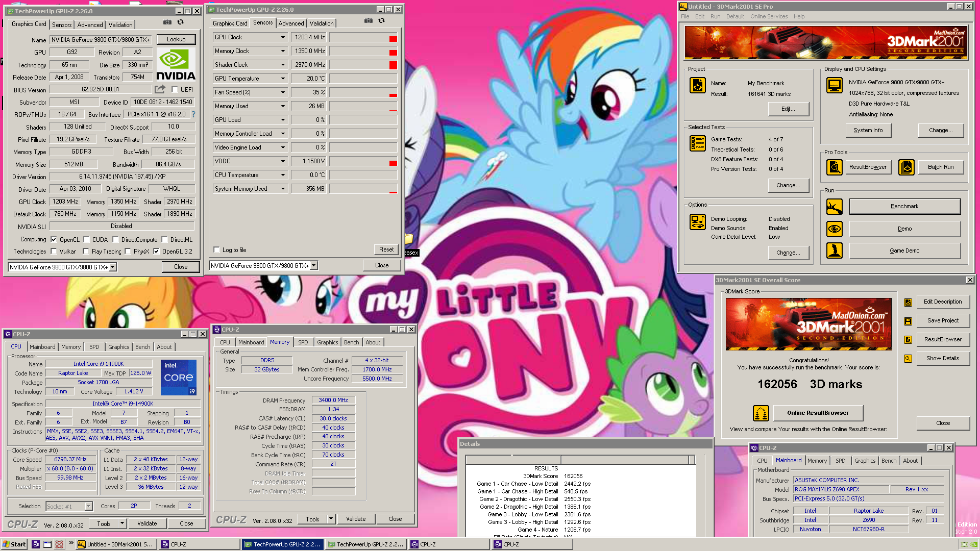Click the Benchmark button in Run section
980x551 pixels.
coord(904,207)
